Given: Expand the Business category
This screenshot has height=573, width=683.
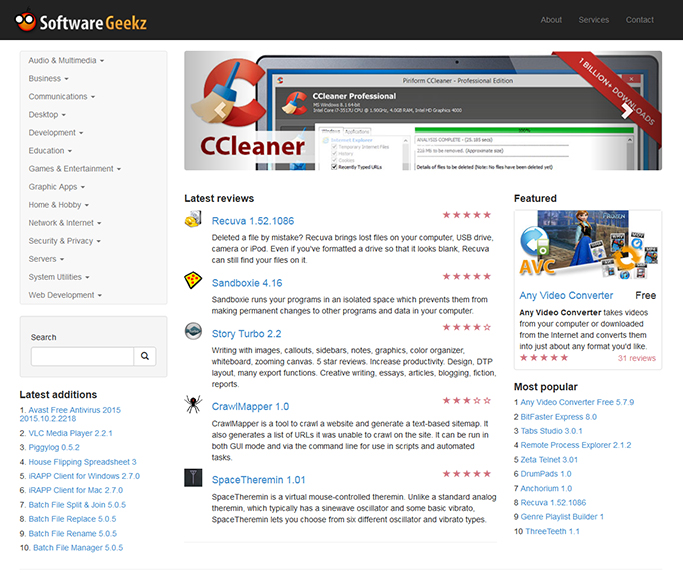Looking at the screenshot, I should tap(48, 78).
